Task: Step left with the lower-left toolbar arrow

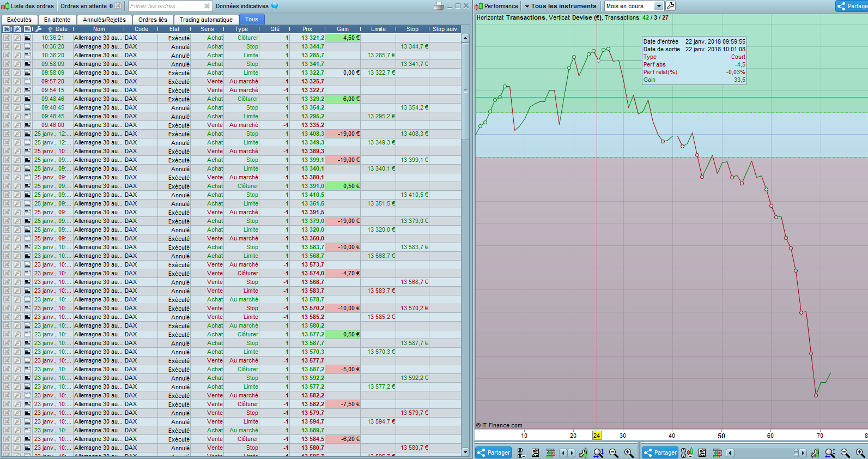Action: (x=563, y=453)
